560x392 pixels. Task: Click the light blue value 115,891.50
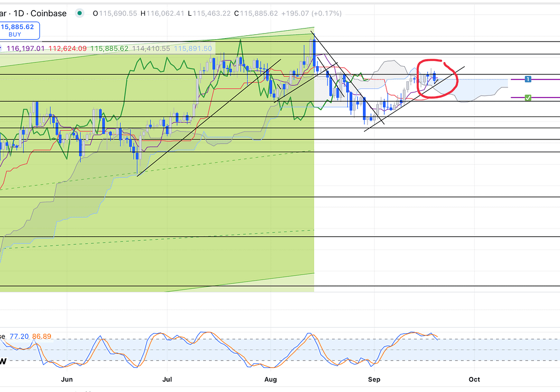(193, 49)
